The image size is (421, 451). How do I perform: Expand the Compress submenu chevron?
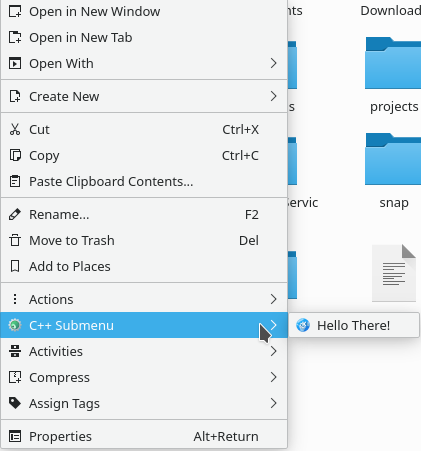[x=274, y=377]
